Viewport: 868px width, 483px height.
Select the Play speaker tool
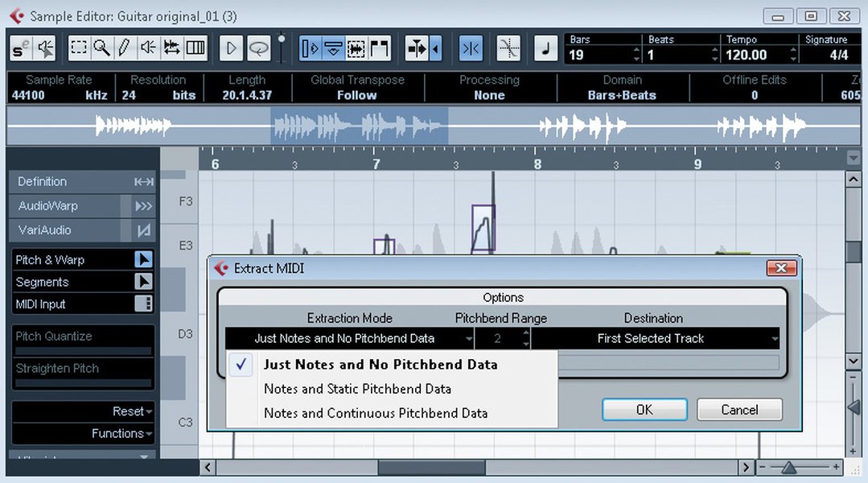[148, 48]
